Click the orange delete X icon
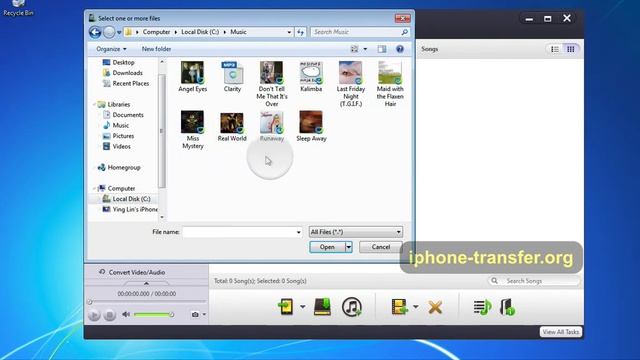640x360 pixels. [x=435, y=307]
